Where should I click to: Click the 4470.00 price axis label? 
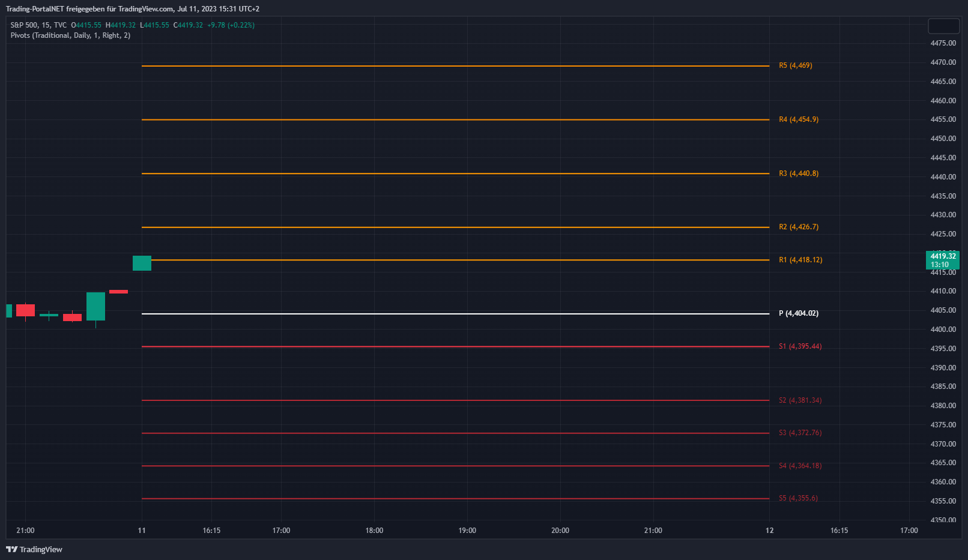click(x=943, y=62)
